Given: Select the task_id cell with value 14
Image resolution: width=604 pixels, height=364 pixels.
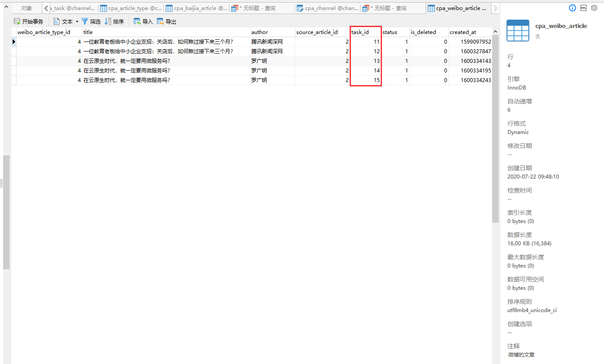Looking at the screenshot, I should coord(366,71).
